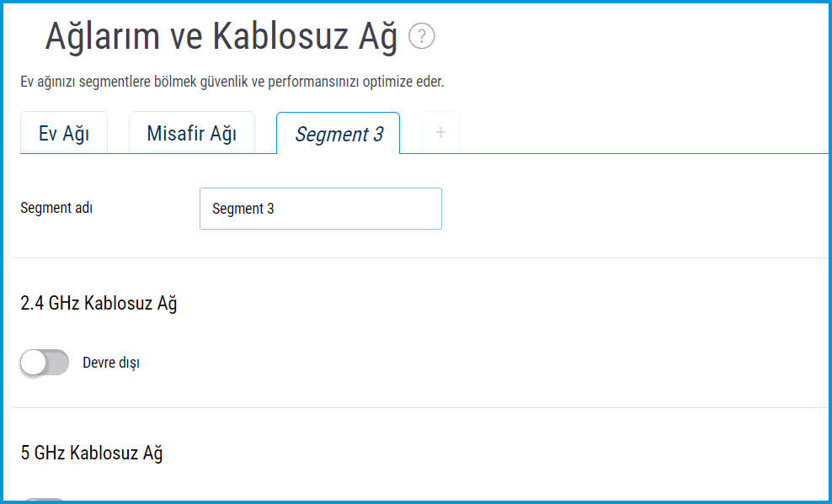Select the Segment 3 tab
Viewport: 832px width, 504px height.
(x=339, y=134)
